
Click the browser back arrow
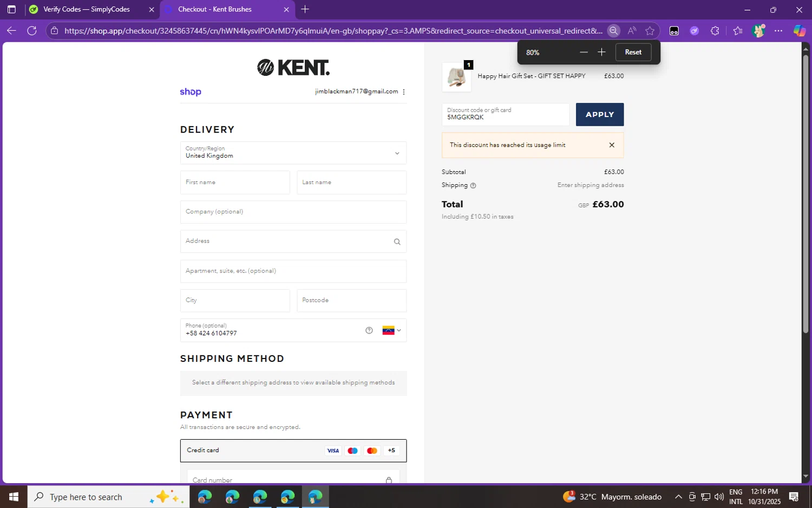tap(11, 30)
